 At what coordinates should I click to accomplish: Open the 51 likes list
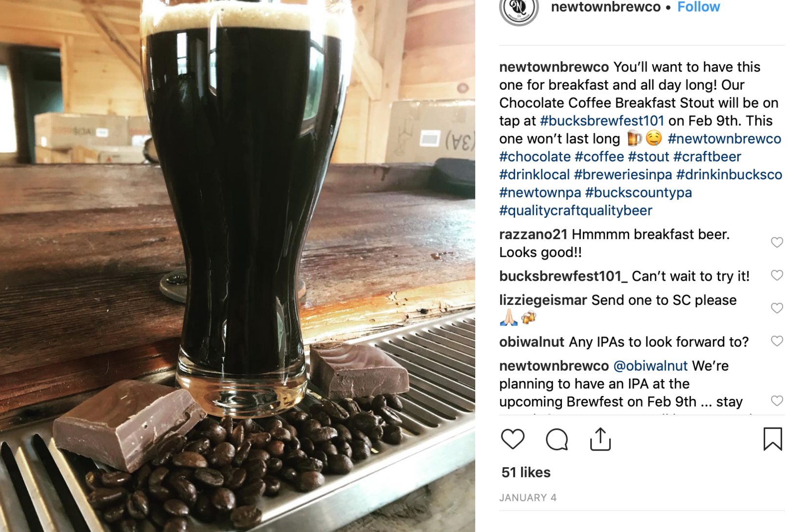click(x=526, y=472)
